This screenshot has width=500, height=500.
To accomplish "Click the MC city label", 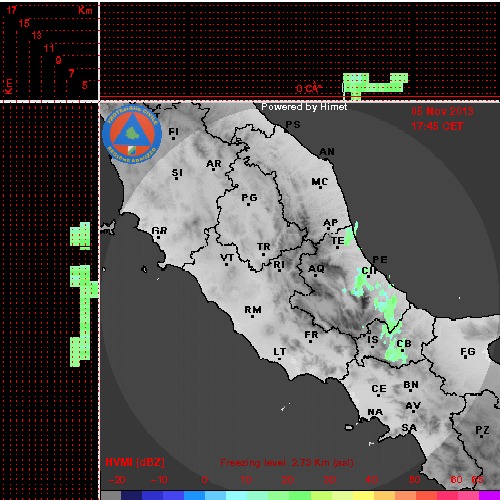I will pos(320,182).
